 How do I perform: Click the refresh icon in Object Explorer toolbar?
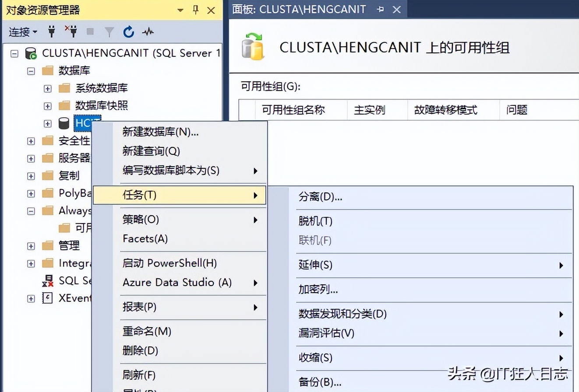(128, 31)
